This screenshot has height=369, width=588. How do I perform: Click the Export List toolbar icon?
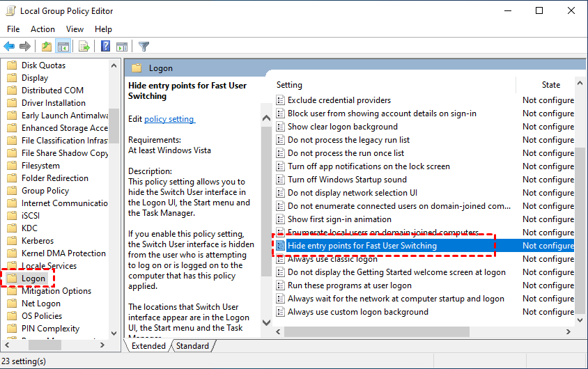[x=84, y=47]
